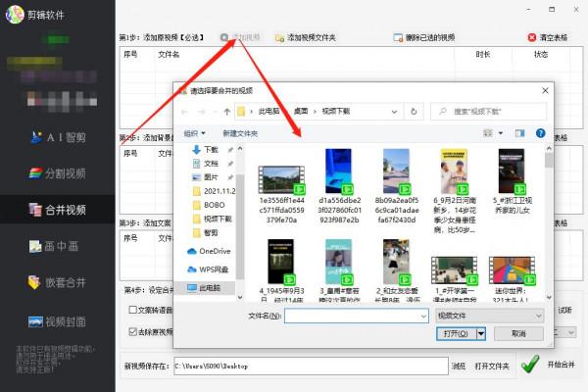Click 开始合并 to start merging
Screen dimensions: 588x392
coord(549,365)
